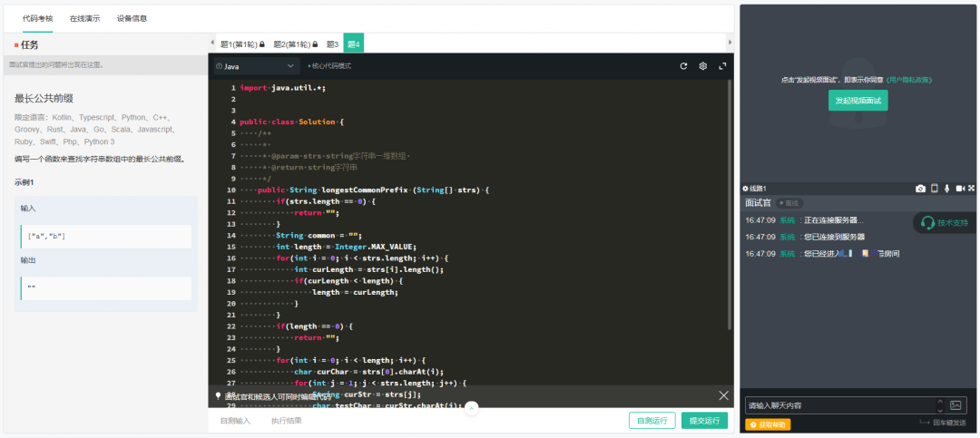980x438 pixels.
Task: Click the 自测运行 button
Action: [652, 421]
